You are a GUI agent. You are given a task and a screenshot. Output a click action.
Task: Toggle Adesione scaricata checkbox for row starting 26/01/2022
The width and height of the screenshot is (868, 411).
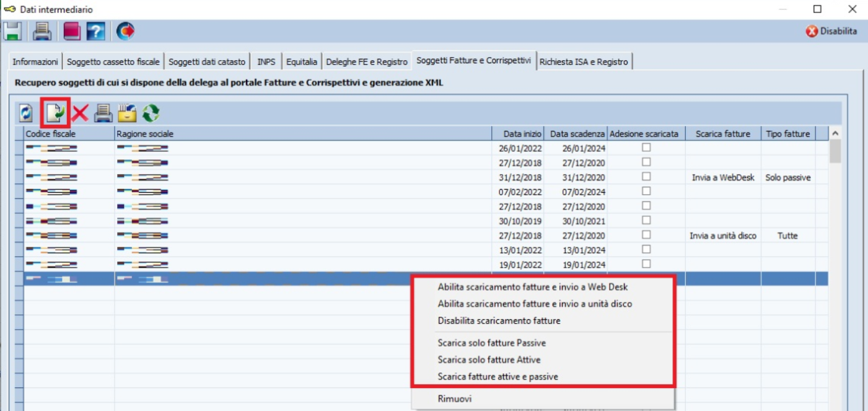(646, 148)
